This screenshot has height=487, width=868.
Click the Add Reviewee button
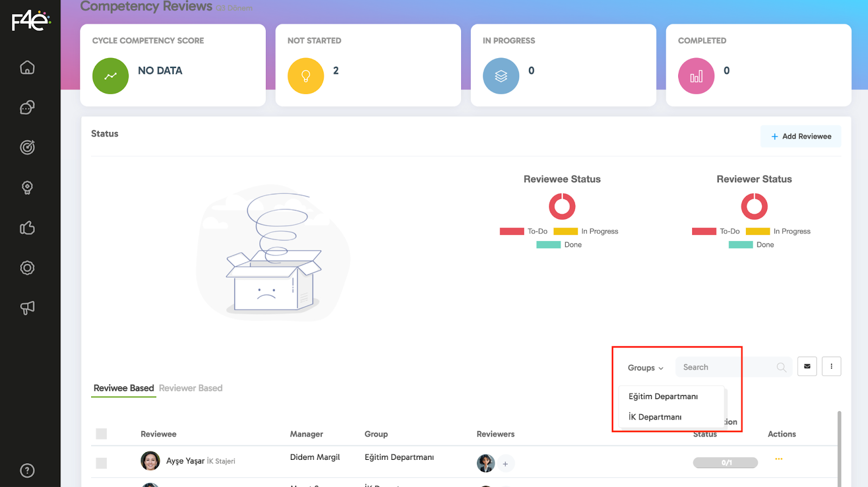point(801,136)
